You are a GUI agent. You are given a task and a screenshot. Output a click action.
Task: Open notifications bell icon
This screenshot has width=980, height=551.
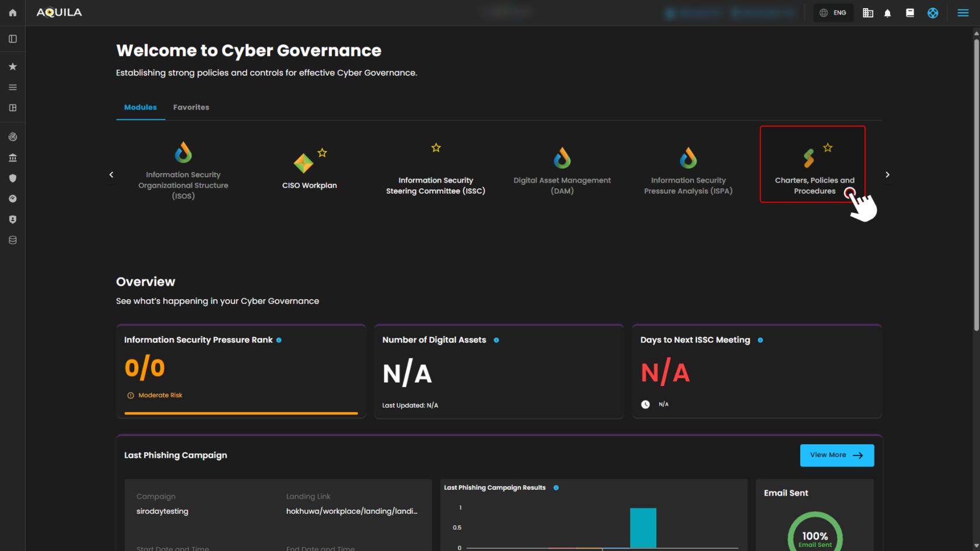(x=887, y=13)
